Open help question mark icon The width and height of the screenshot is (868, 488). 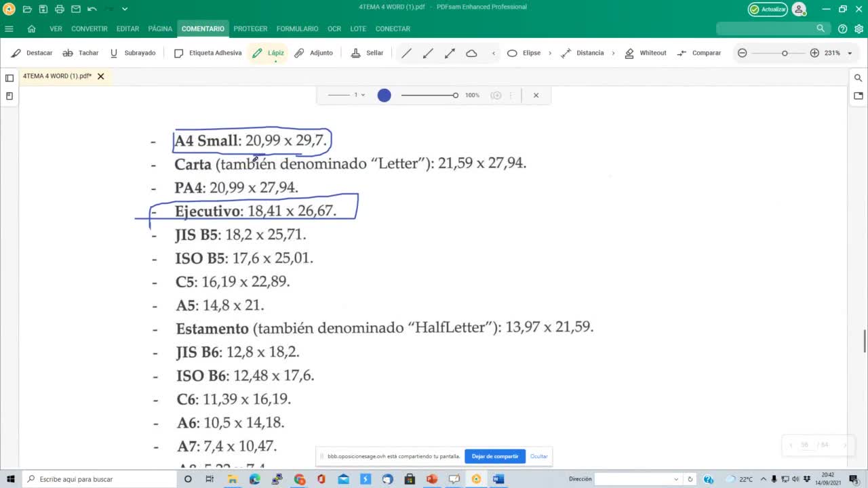pyautogui.click(x=842, y=28)
